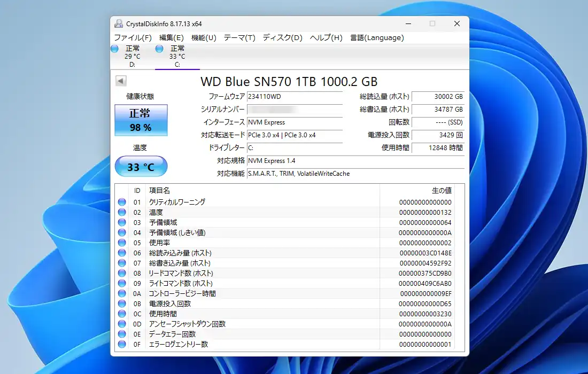Open the 機能(U) menu

pyautogui.click(x=204, y=37)
